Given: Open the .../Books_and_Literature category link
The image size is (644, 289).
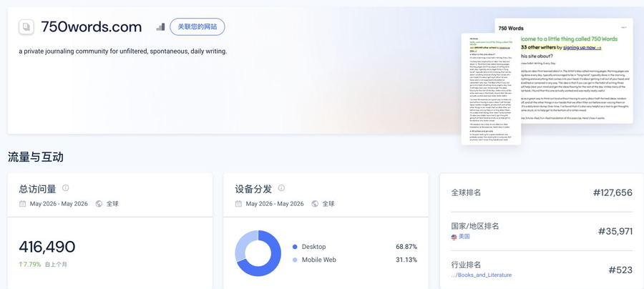Looking at the screenshot, I should [482, 275].
